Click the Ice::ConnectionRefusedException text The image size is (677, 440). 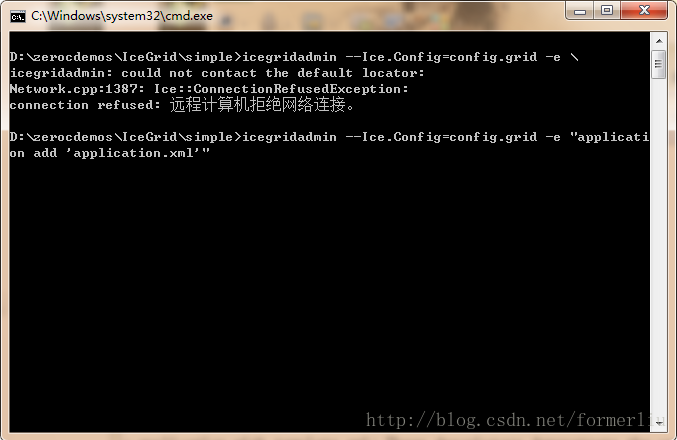tap(281, 89)
